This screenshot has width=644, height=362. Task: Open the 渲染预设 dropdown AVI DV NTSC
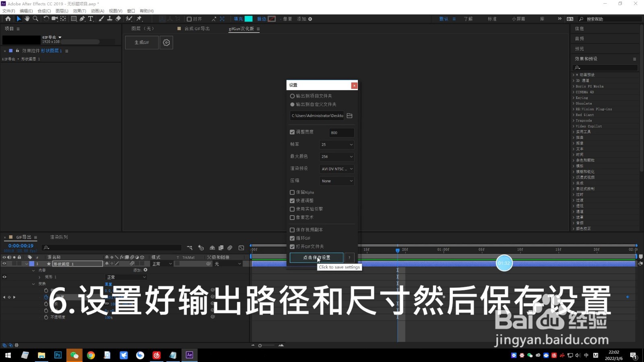pos(337,169)
